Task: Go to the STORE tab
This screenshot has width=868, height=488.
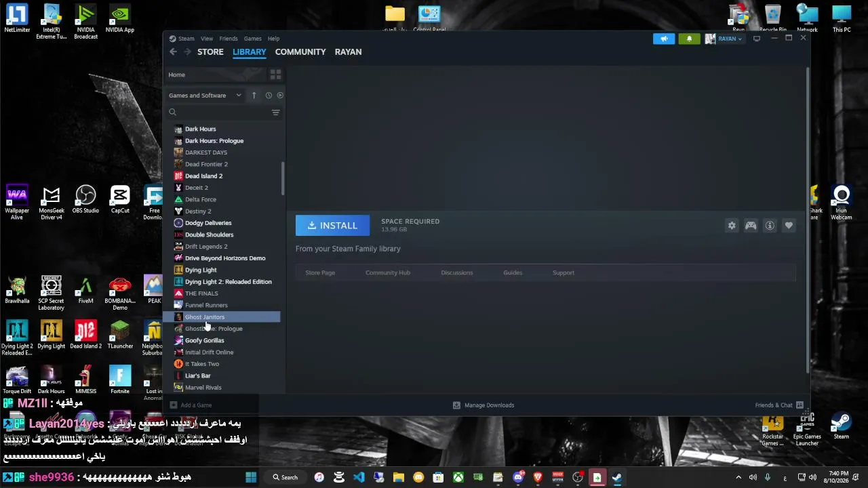Action: click(210, 52)
